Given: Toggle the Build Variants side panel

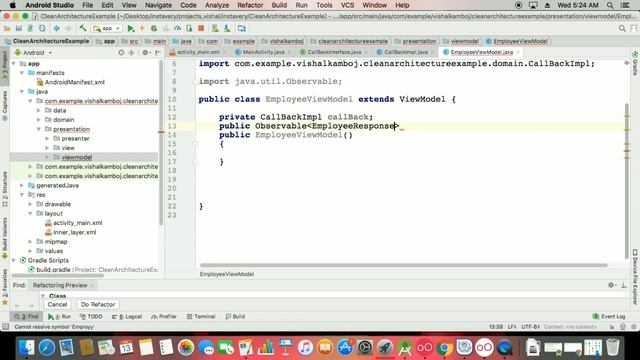Looking at the screenshot, I should (5, 238).
